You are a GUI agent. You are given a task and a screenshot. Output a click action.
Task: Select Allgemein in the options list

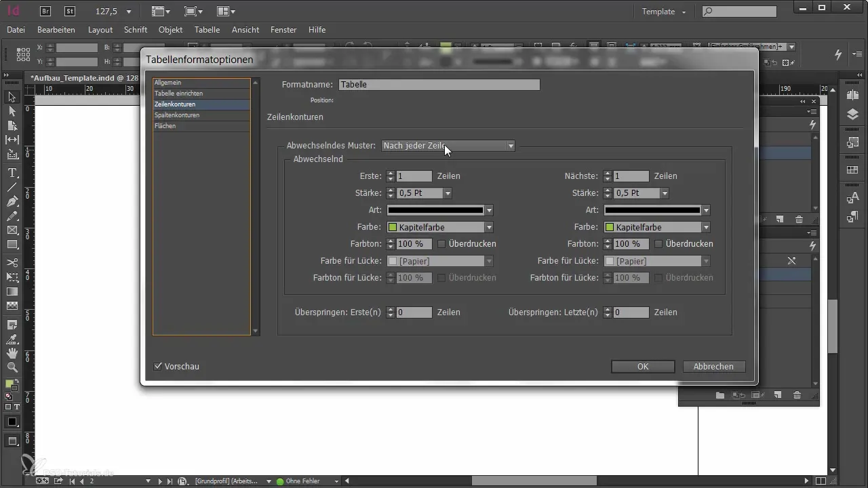click(202, 83)
